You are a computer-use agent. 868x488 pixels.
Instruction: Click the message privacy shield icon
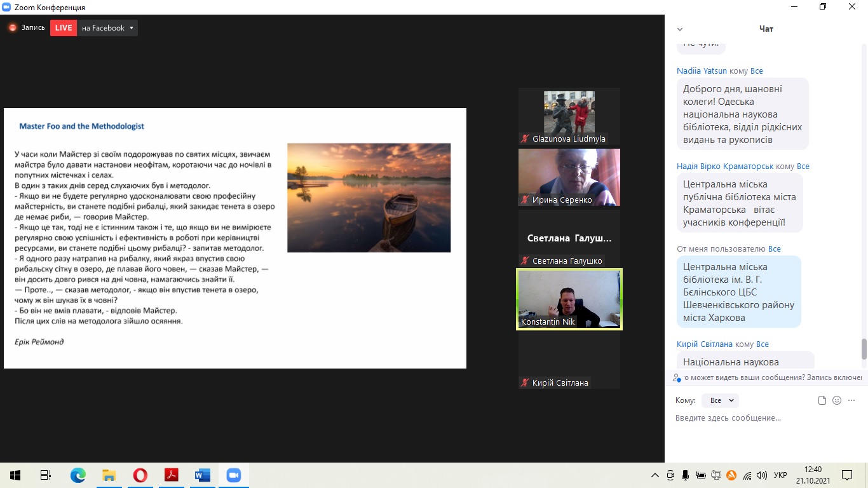pyautogui.click(x=677, y=377)
